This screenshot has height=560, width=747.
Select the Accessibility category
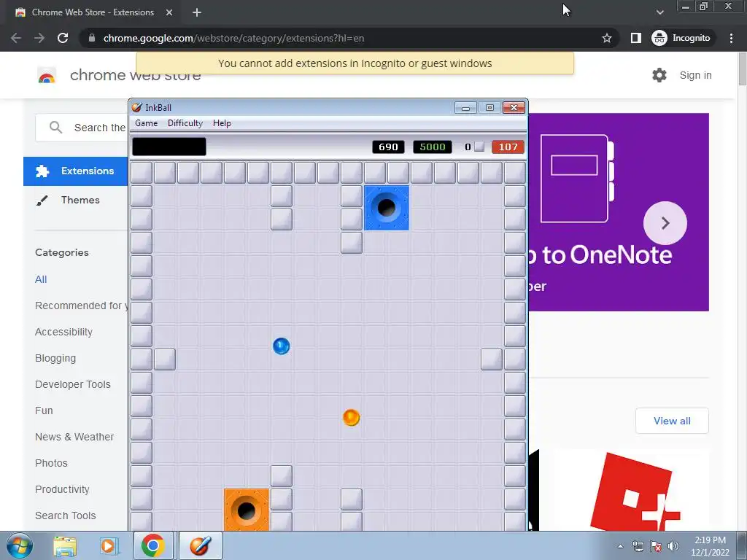[64, 332]
